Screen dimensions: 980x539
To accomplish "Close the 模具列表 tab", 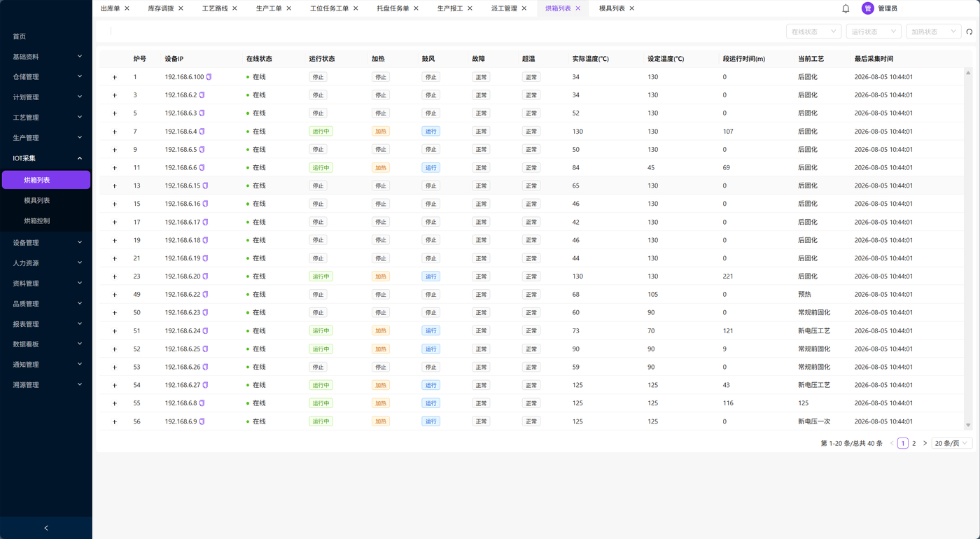I will (631, 8).
